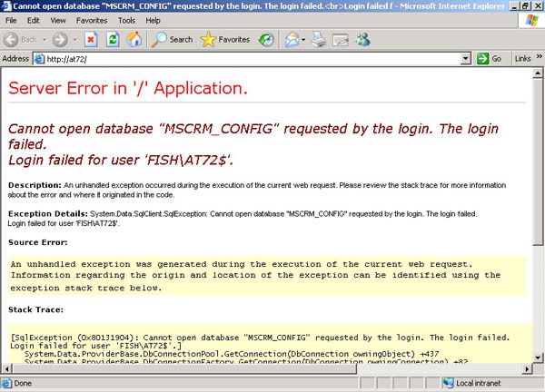Open the File menu
The height and width of the screenshot is (392, 545).
click(x=11, y=21)
